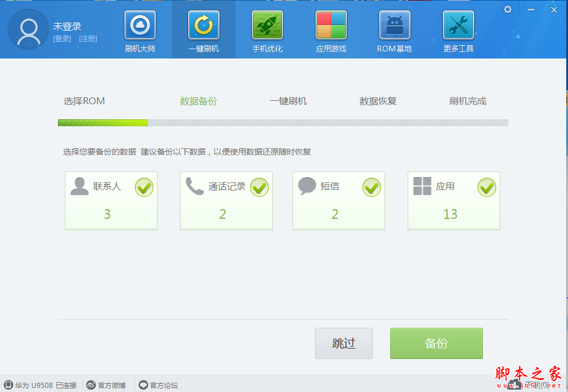Click the 官方微博 Weibo icon

(91, 384)
